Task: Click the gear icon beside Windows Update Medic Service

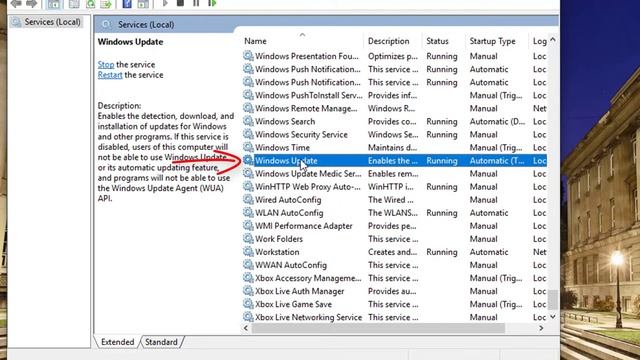Action: point(248,173)
